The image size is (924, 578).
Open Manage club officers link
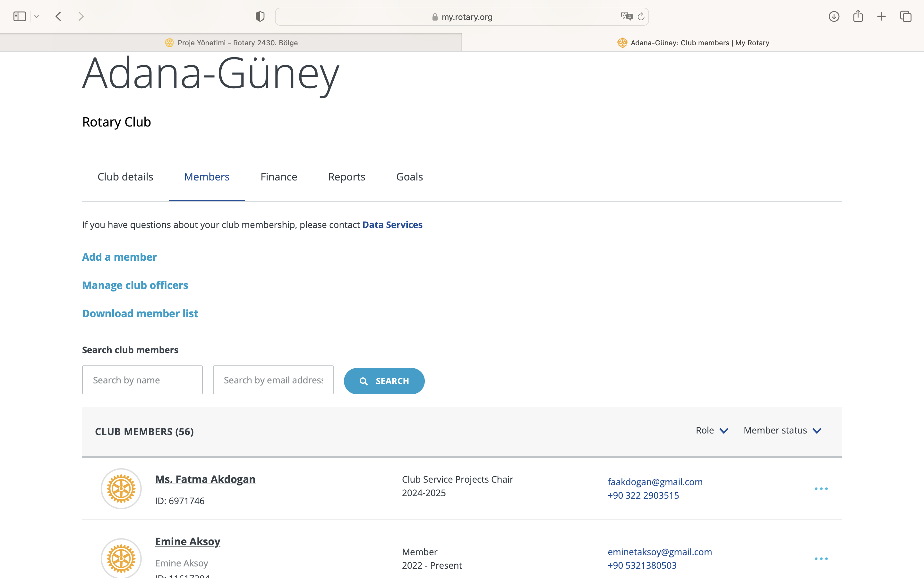click(135, 285)
